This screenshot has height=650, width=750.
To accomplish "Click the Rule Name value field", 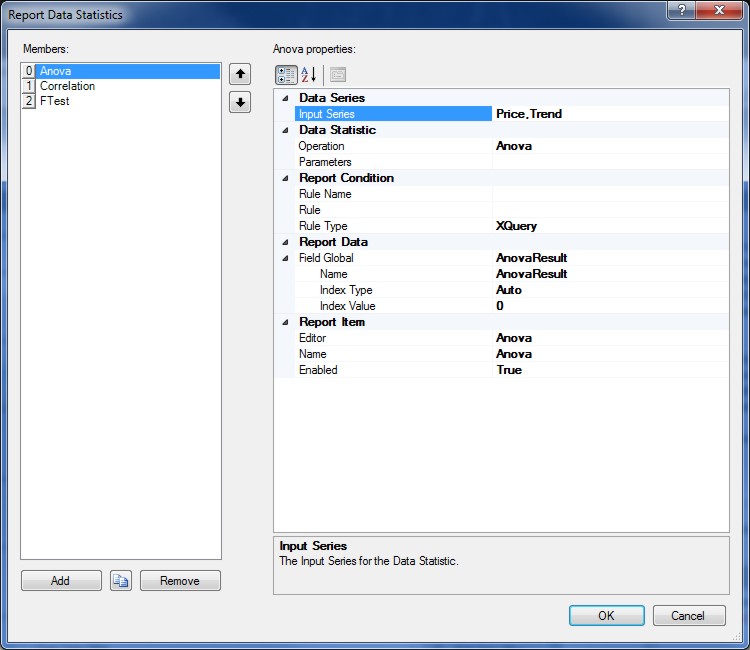I will (x=610, y=194).
